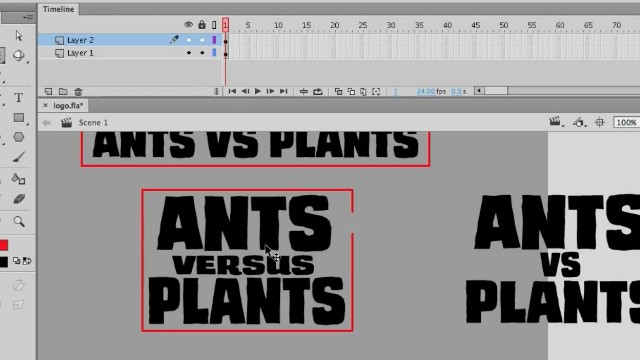Center the stage view

(600, 122)
